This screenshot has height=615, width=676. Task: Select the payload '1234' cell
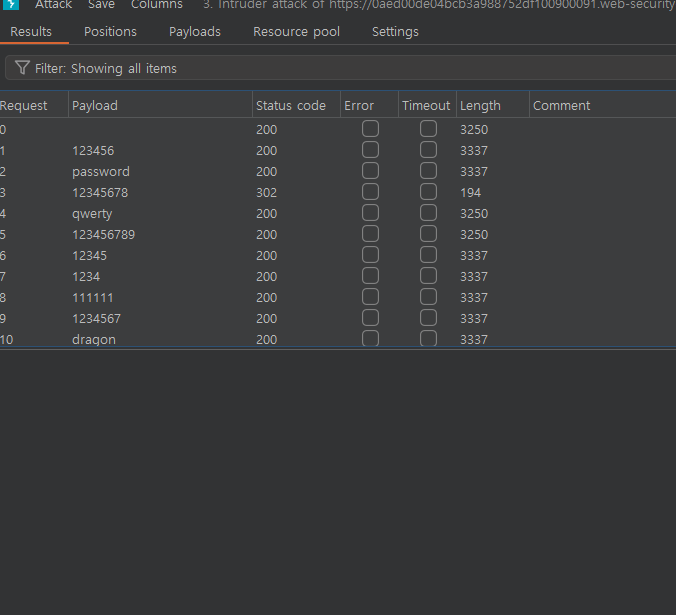click(x=86, y=277)
